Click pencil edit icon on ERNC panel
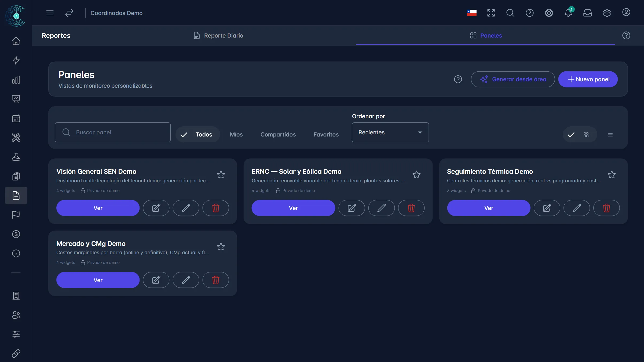The height and width of the screenshot is (362, 644). tap(381, 208)
